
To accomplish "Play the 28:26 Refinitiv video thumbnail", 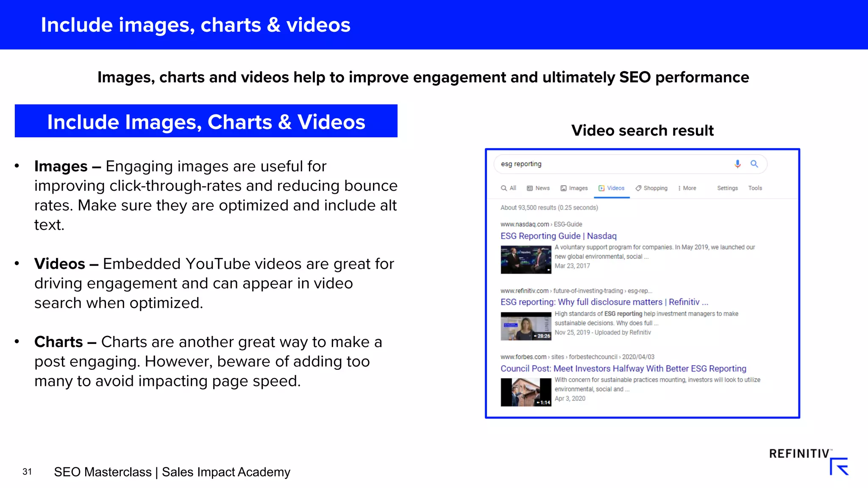I will point(526,326).
